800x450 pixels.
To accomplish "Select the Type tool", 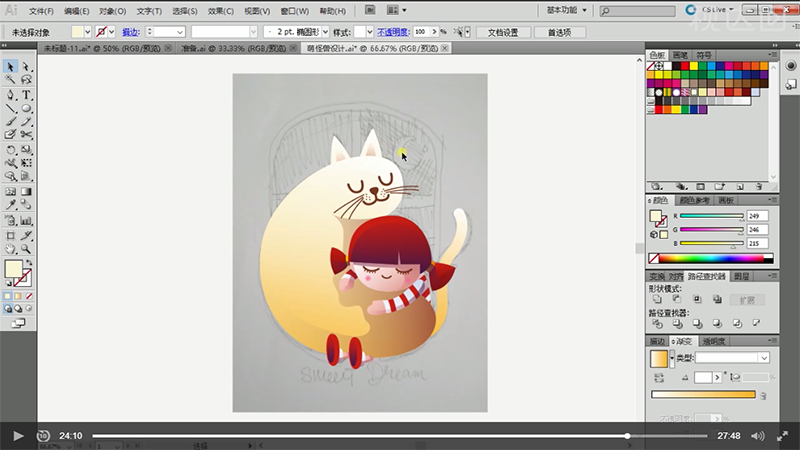I will tap(26, 95).
